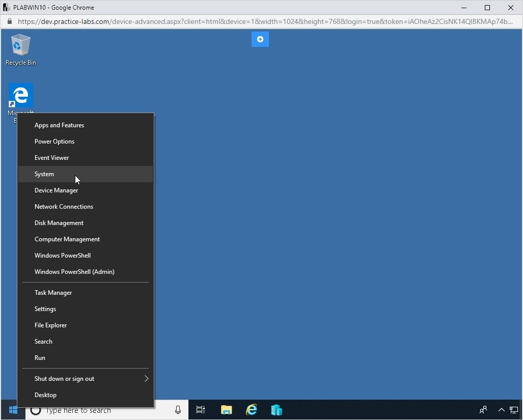
Task: Minimize the Chrome window
Action: tap(464, 8)
